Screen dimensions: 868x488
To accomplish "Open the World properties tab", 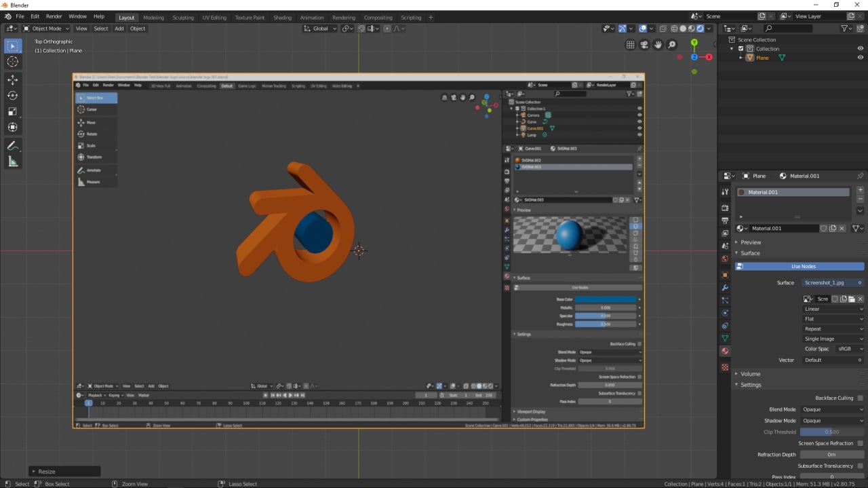I will click(x=725, y=259).
